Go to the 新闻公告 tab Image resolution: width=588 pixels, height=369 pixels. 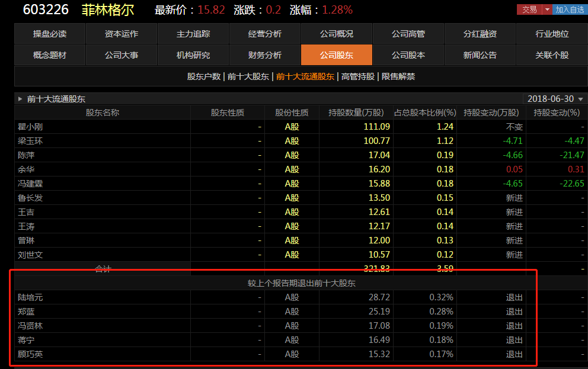click(480, 55)
